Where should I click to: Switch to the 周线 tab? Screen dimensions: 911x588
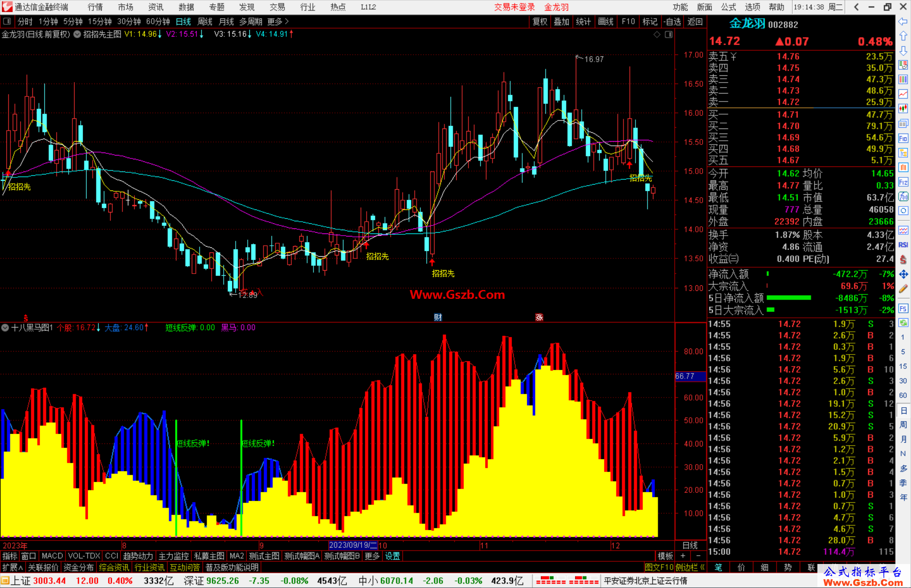coord(205,21)
